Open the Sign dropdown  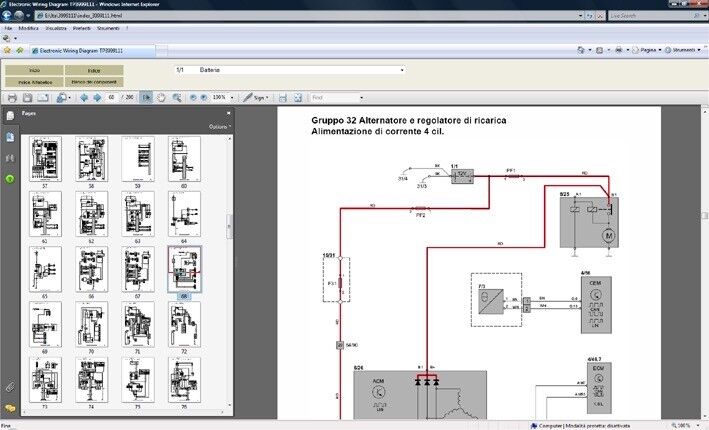[x=258, y=97]
